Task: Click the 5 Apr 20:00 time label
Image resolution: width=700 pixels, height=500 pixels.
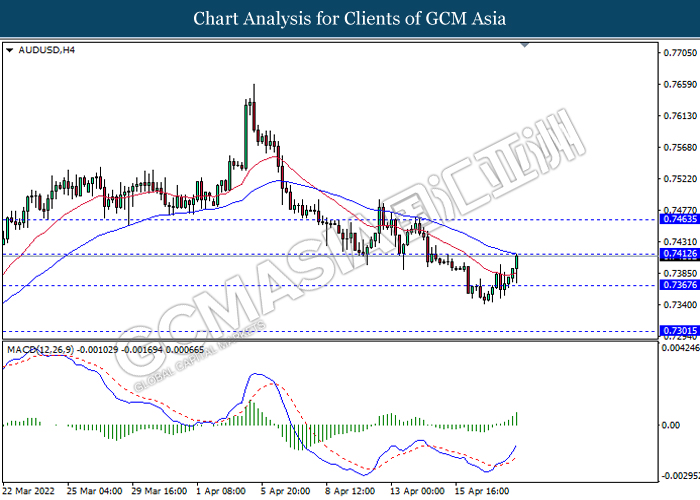Action: (x=286, y=491)
